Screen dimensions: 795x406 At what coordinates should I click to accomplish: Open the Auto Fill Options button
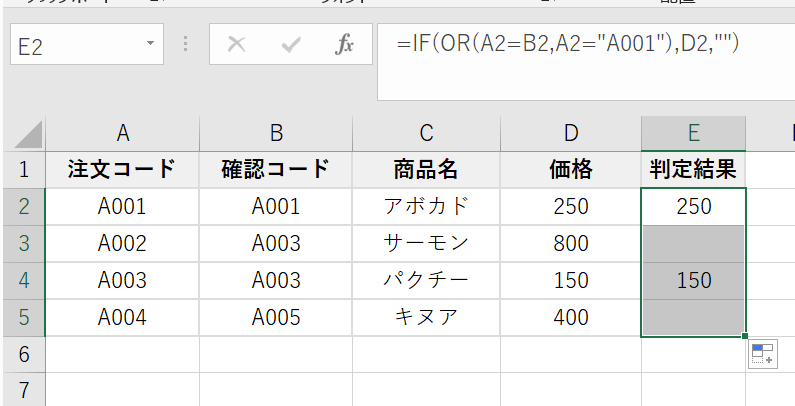pos(762,354)
